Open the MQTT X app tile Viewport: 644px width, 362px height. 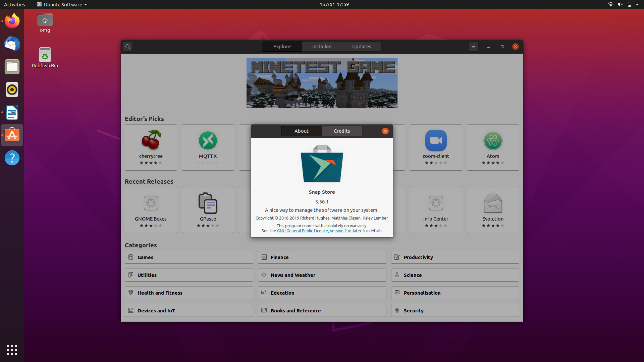coord(208,147)
